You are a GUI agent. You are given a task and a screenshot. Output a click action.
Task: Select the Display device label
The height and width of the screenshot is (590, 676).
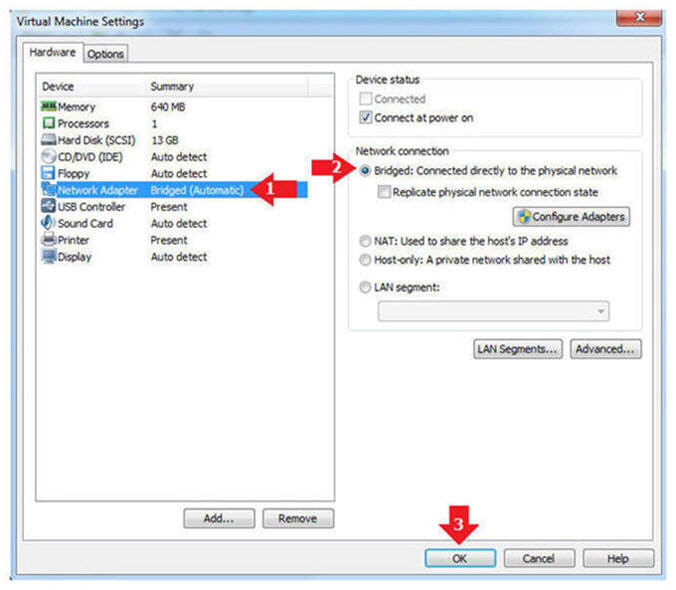(x=75, y=257)
